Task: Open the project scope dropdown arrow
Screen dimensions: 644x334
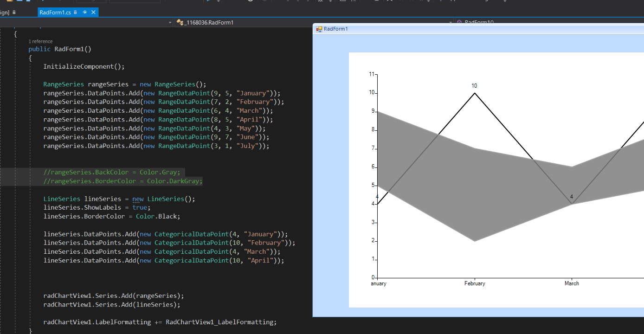Action: point(170,22)
